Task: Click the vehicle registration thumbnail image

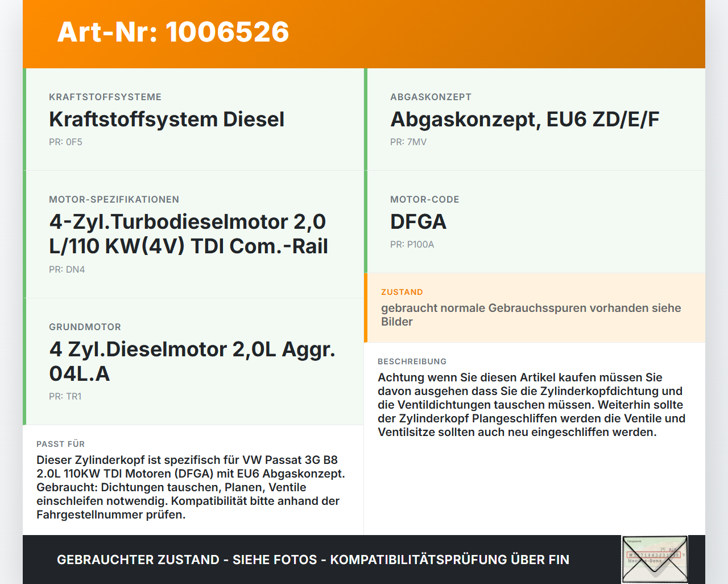Action: coord(655,560)
